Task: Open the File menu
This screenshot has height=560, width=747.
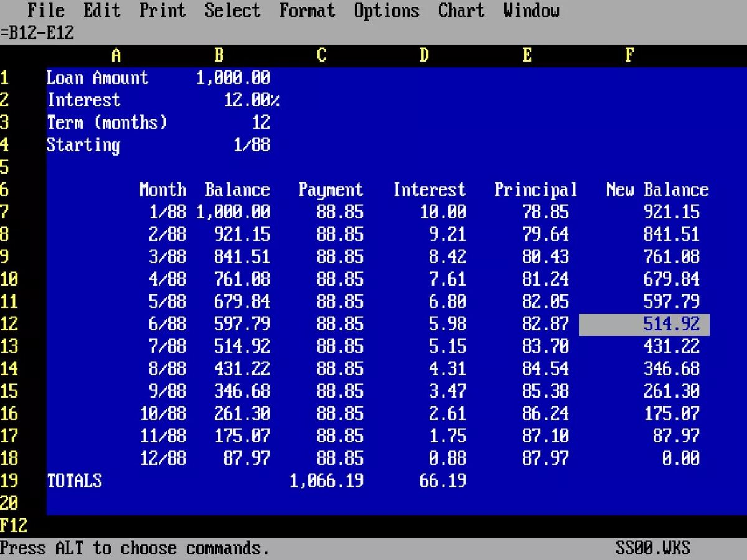Action: [46, 10]
